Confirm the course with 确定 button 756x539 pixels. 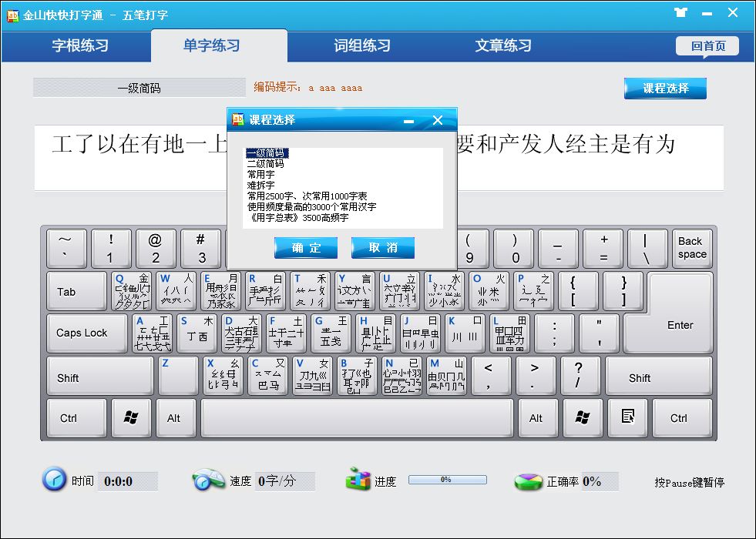306,248
